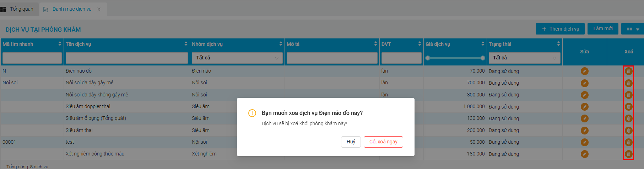Cancel deletion with Huỷ button
The image size is (644, 169).
pos(351,142)
